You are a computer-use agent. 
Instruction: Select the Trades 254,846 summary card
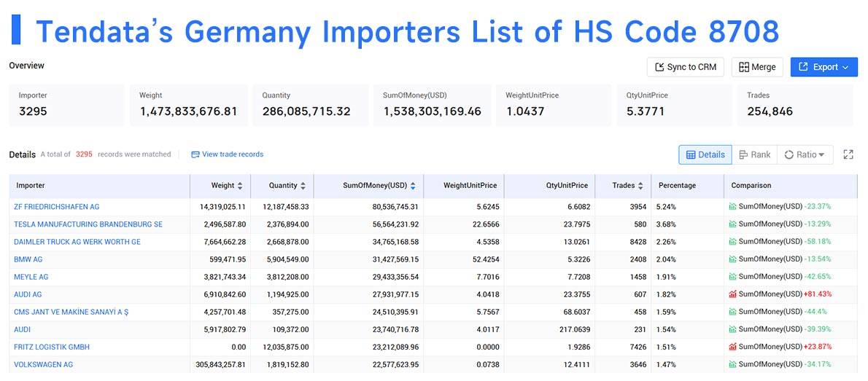pyautogui.click(x=795, y=105)
